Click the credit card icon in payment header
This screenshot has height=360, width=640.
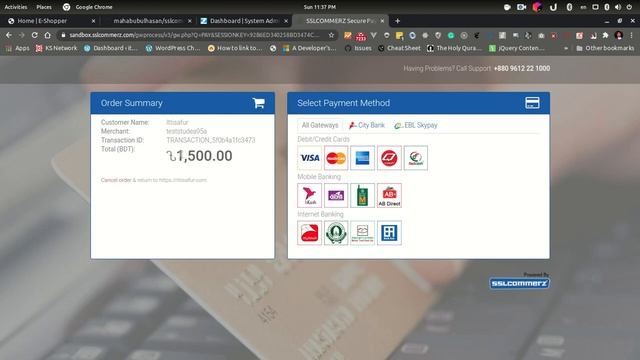tap(532, 103)
